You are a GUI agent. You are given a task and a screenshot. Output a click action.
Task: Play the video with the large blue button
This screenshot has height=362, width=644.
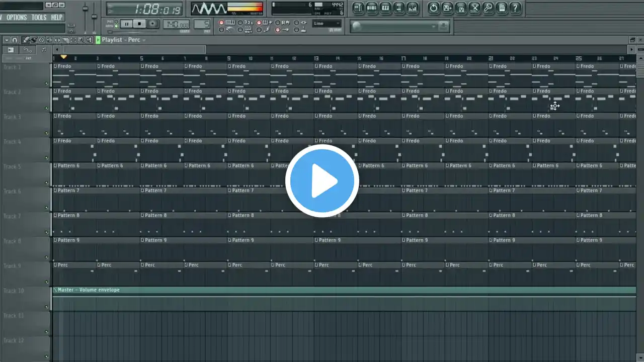coord(322,180)
